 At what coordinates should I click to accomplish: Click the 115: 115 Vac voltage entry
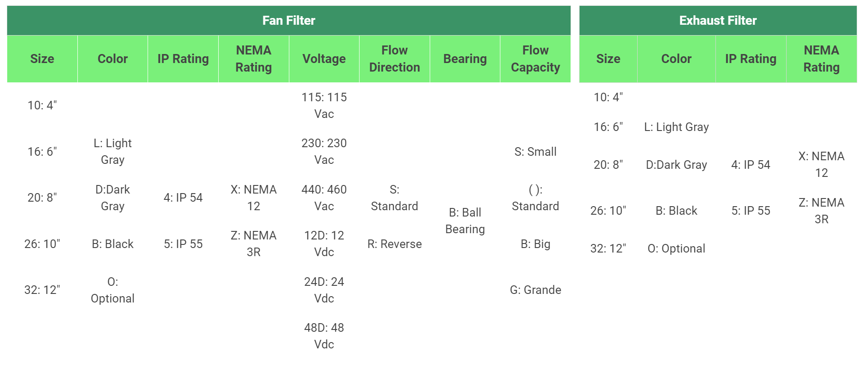tap(324, 105)
